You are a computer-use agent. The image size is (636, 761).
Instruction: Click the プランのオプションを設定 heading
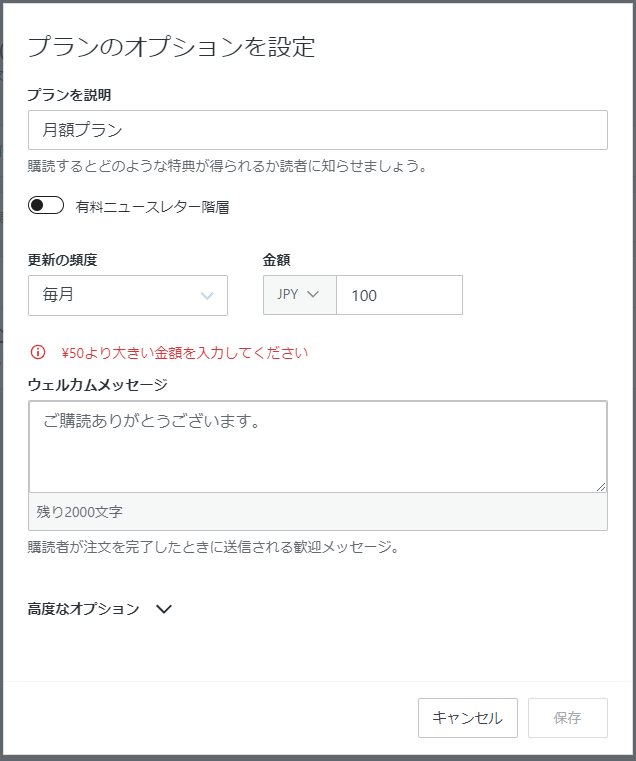pyautogui.click(x=171, y=46)
